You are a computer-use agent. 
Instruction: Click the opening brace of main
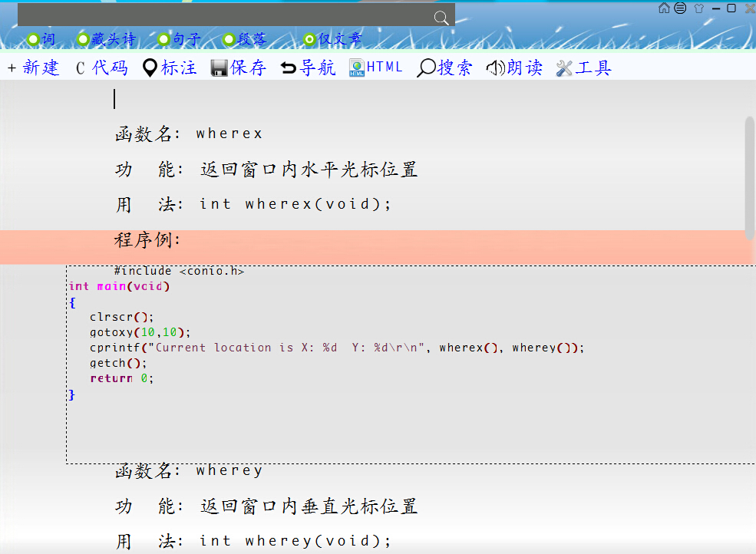(72, 303)
